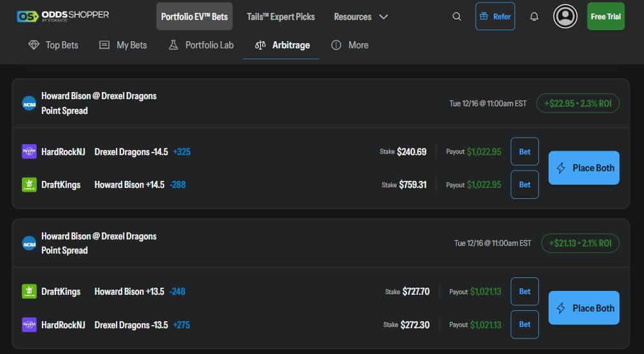Click HardRockNJ logo in Drexel Dragons -14.5 row
This screenshot has width=644, height=354.
click(x=29, y=151)
